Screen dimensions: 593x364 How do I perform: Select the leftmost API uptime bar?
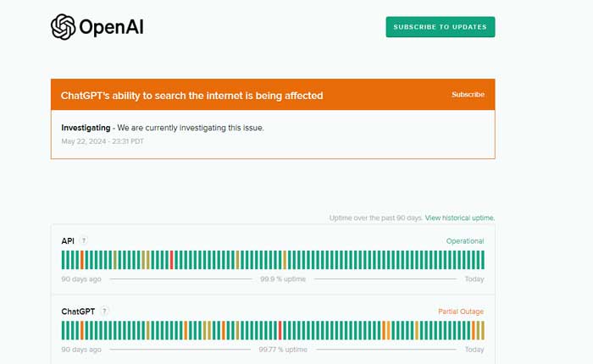[64, 259]
